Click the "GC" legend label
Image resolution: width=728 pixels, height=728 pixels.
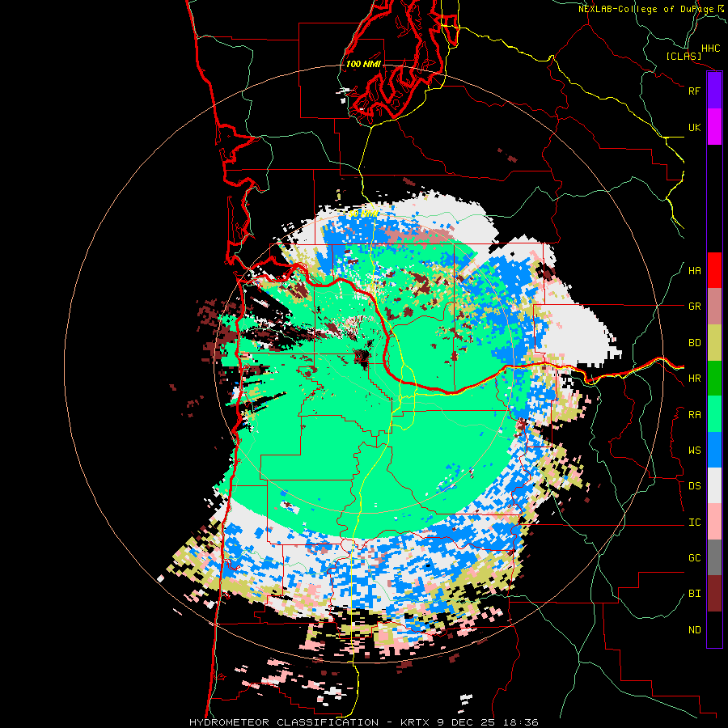point(694,558)
